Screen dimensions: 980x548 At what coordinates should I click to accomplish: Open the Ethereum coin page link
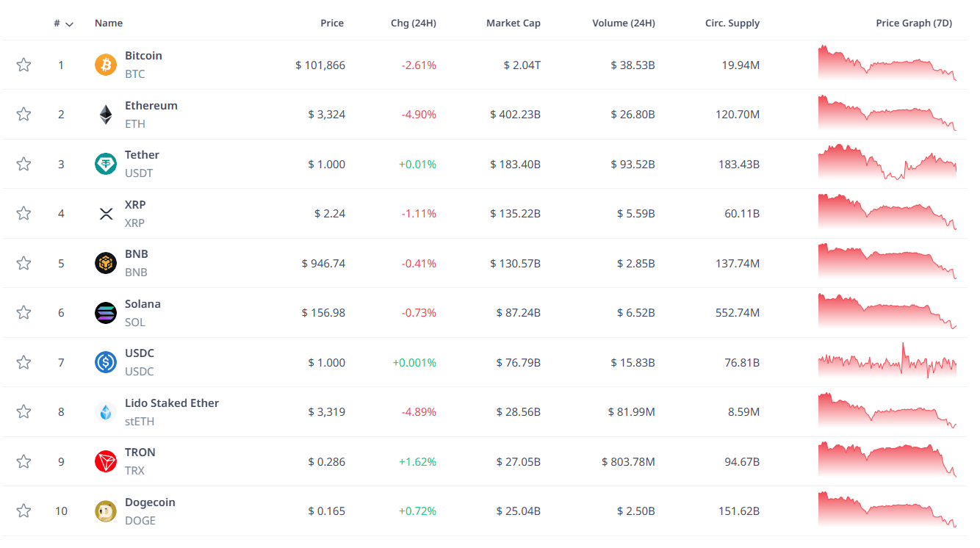151,106
